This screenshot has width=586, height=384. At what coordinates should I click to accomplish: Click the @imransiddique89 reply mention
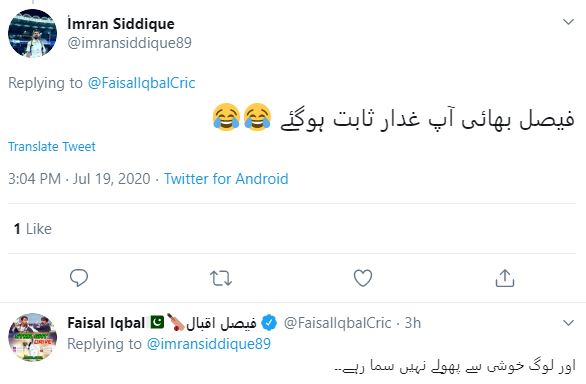[x=209, y=344]
